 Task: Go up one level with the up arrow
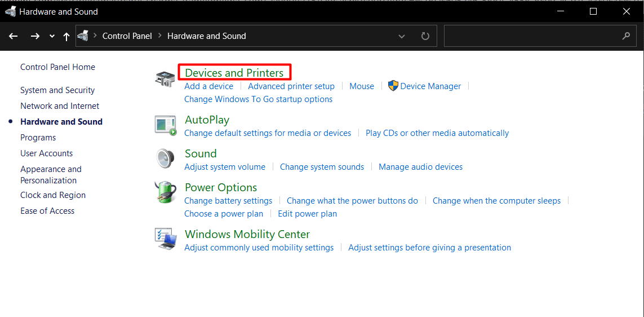coord(66,36)
